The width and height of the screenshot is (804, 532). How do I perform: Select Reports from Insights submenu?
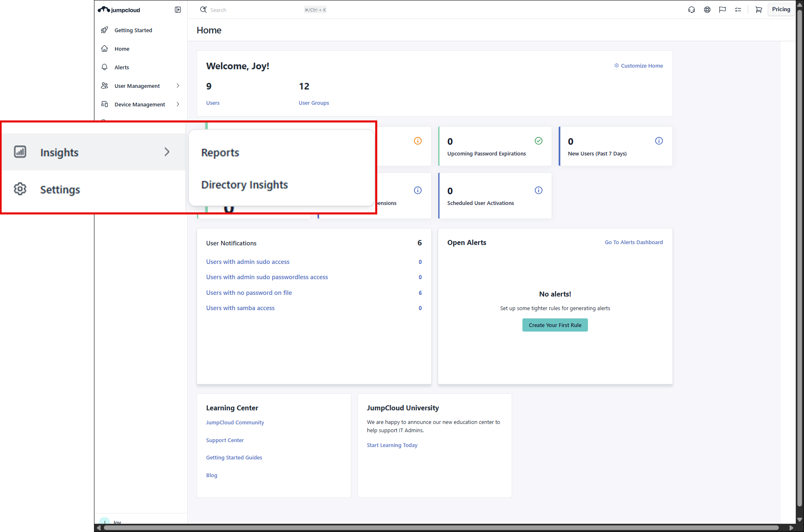(220, 153)
